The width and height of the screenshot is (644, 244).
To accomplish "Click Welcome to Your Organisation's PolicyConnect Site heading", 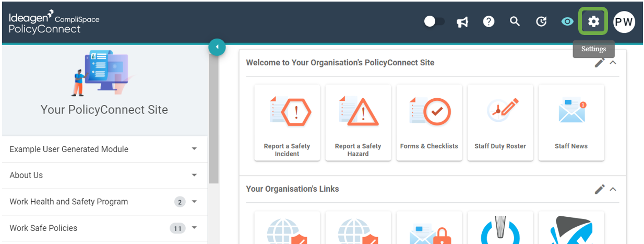I will 340,63.
